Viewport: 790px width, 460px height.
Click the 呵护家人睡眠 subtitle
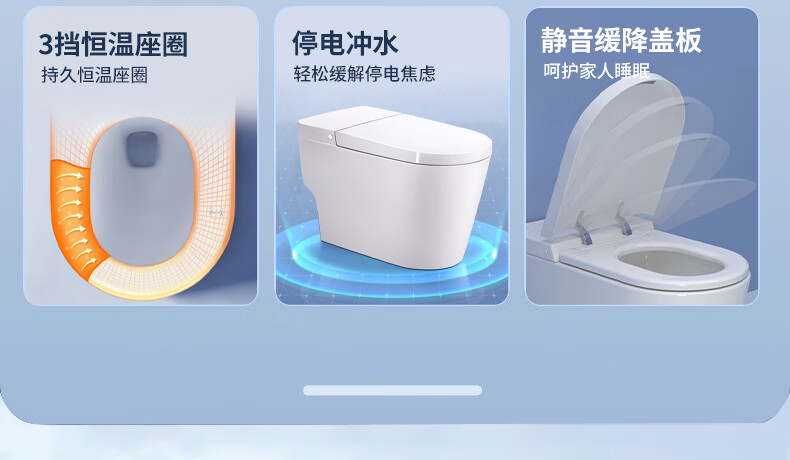pyautogui.click(x=597, y=71)
